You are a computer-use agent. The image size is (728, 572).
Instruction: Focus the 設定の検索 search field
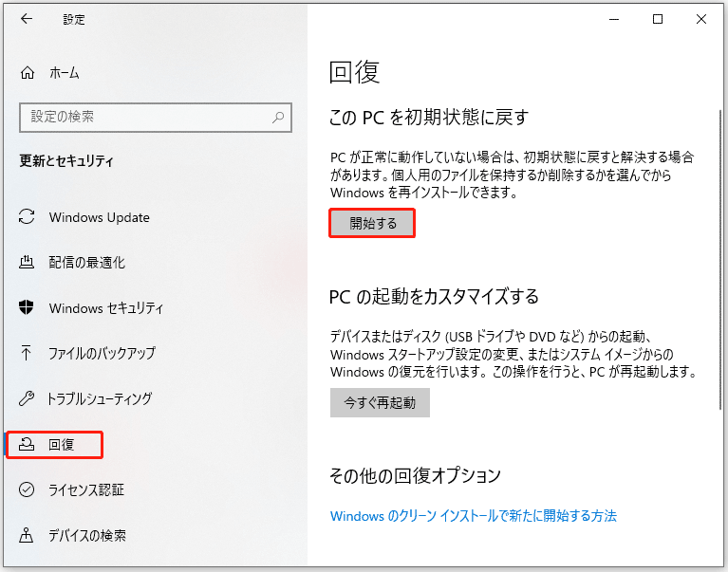pyautogui.click(x=156, y=117)
